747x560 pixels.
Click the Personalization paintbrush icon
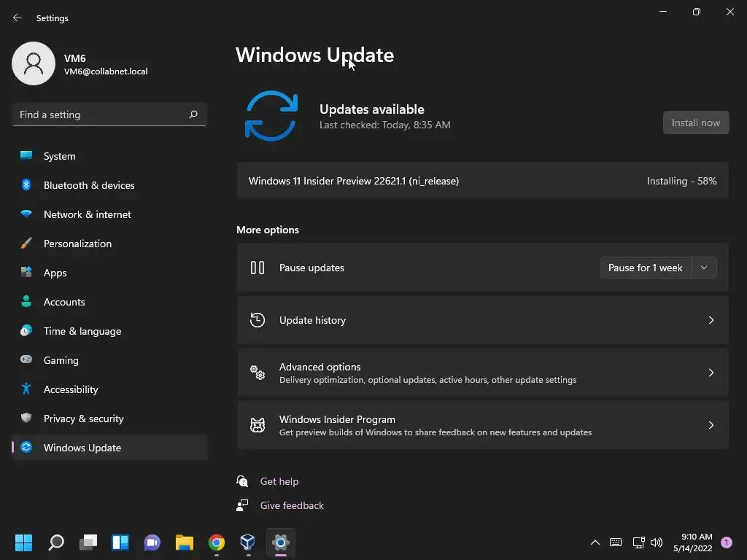(26, 244)
